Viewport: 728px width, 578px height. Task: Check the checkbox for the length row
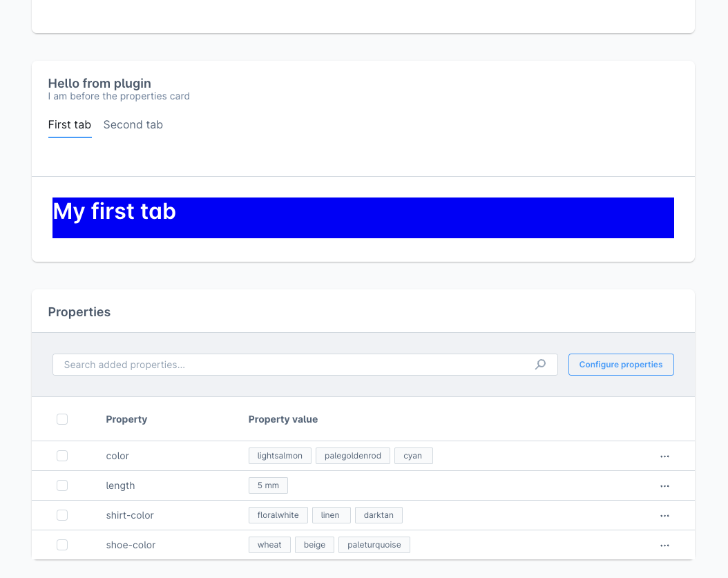click(62, 485)
